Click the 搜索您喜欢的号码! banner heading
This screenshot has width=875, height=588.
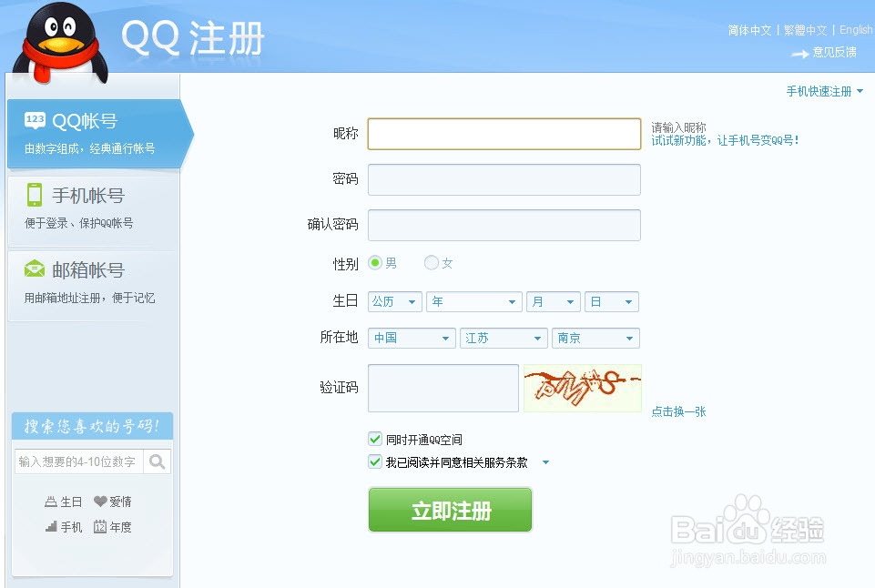tap(92, 427)
